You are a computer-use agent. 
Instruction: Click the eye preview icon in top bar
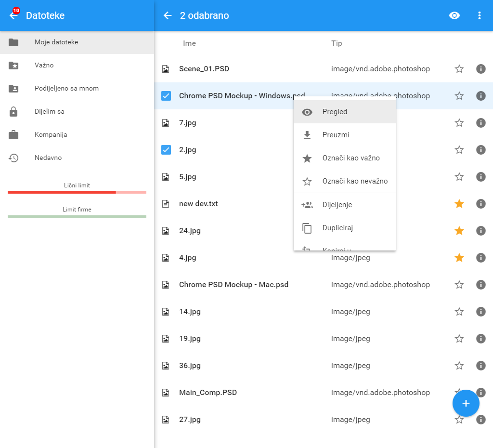click(x=454, y=15)
